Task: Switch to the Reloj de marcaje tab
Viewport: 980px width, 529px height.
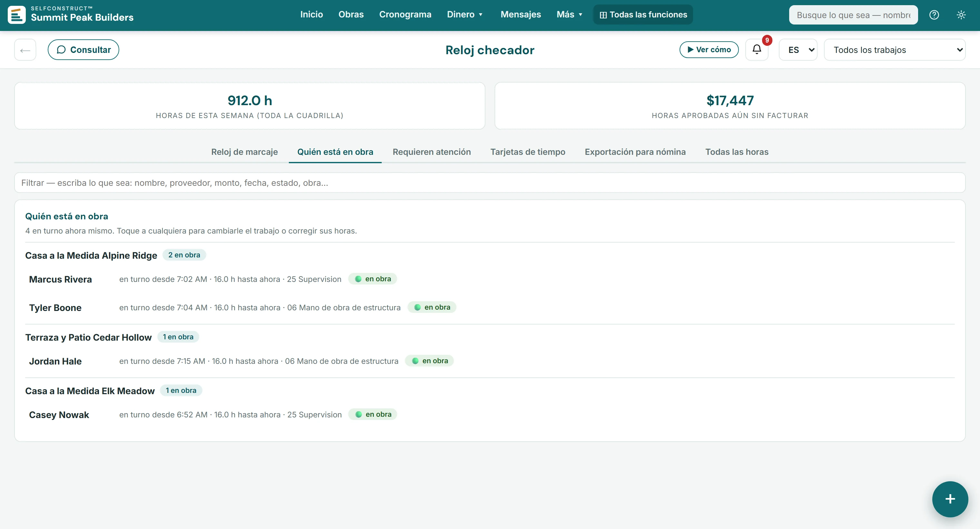Action: pyautogui.click(x=244, y=152)
